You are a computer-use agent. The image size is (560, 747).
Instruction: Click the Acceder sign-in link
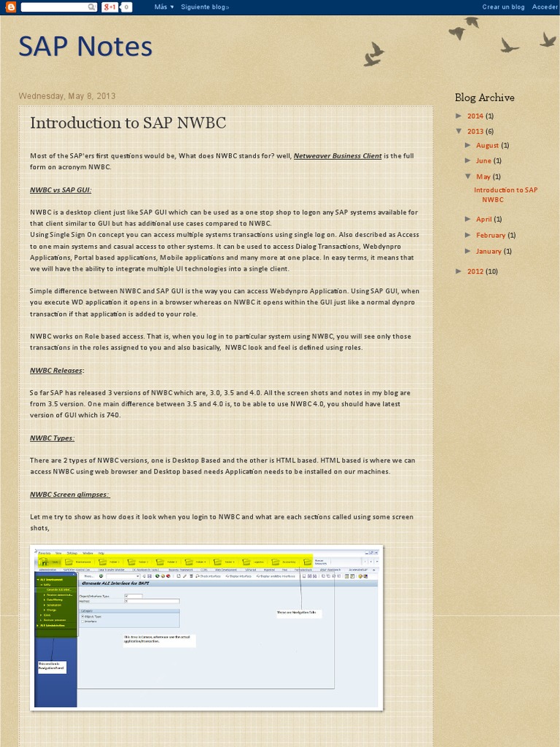545,7
